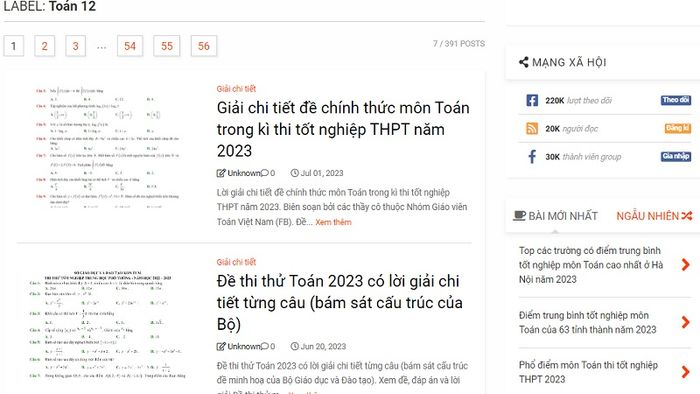The image size is (700, 394).
Task: Click the coffee cup icon beside BÀI MỚI NHẤT
Action: pos(519,216)
